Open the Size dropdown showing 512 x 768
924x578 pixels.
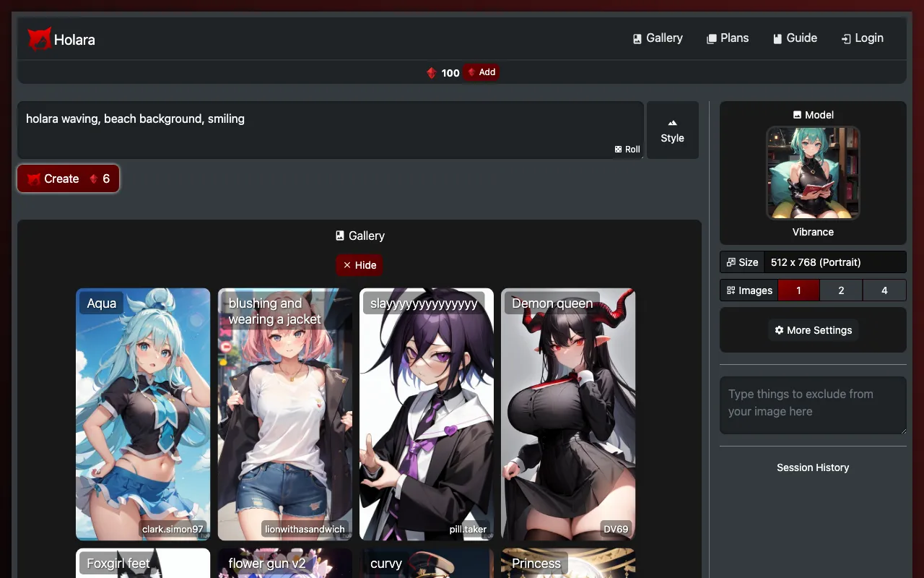click(x=835, y=262)
